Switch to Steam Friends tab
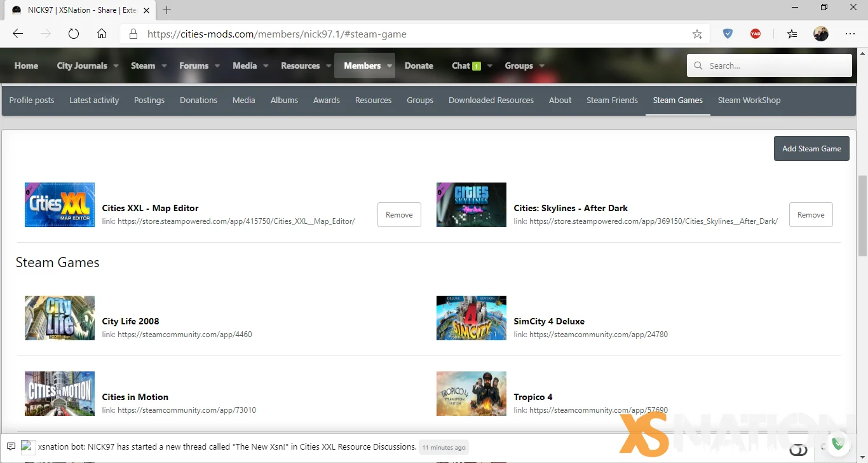This screenshot has width=868, height=463. coord(612,100)
